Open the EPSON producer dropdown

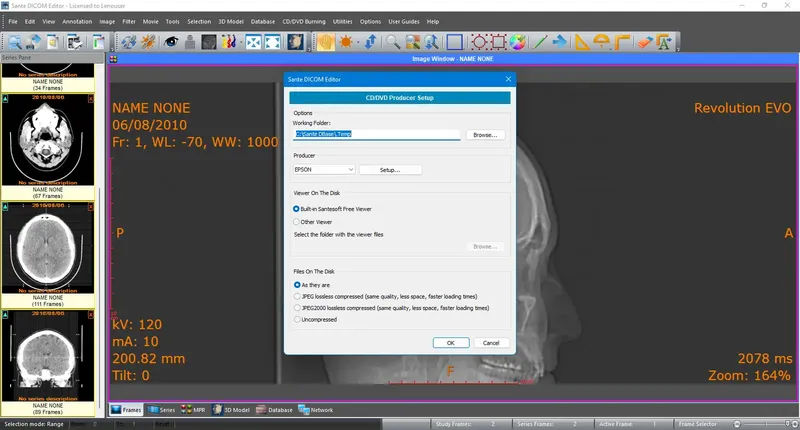pos(324,169)
